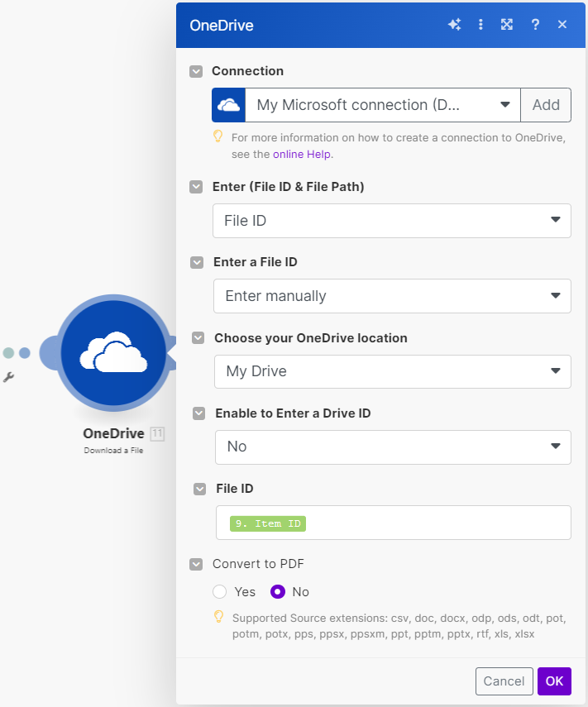This screenshot has height=707, width=588.
Task: Click the green connector dot left of module
Action: coord(8,353)
